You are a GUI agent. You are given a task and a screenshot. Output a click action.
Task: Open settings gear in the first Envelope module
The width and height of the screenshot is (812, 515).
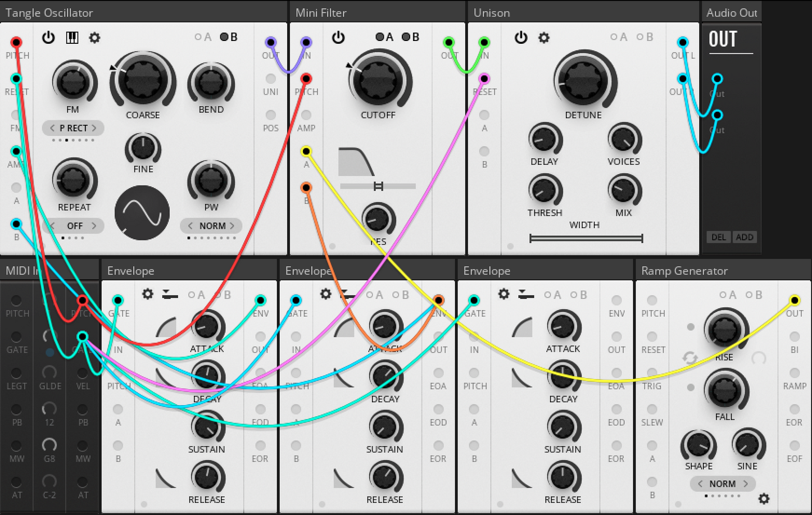point(147,294)
